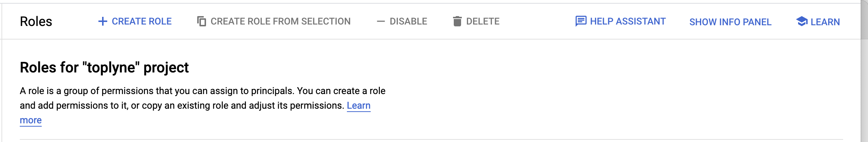This screenshot has height=142, width=868.
Task: Open the LEARN text label
Action: (825, 22)
